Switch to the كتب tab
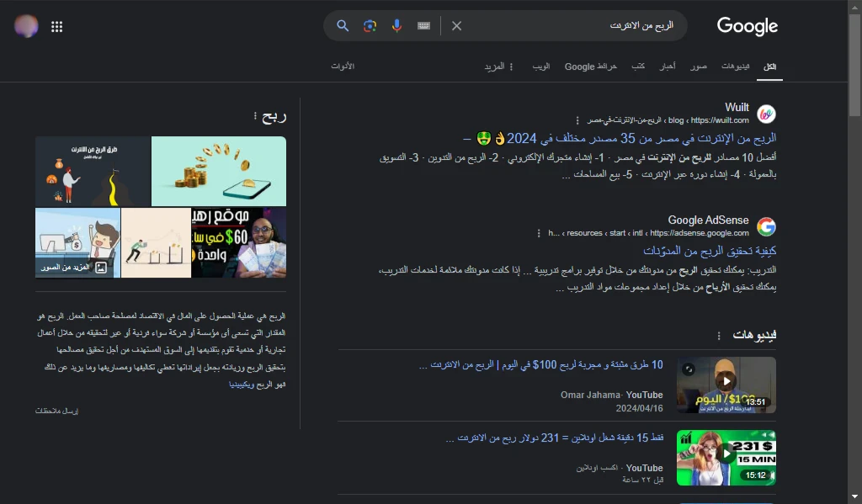The height and width of the screenshot is (504, 862). point(638,66)
